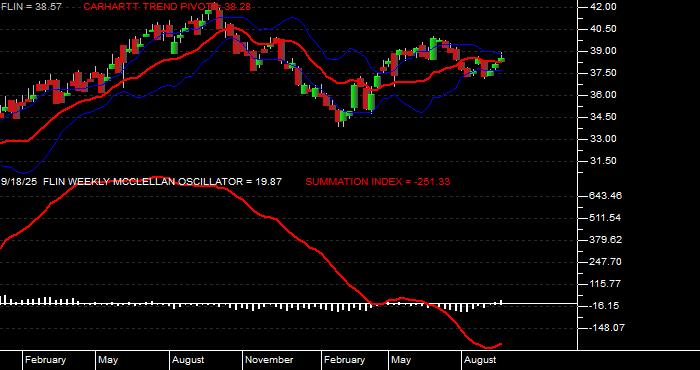Select the -148.07 summation axis value
The width and height of the screenshot is (700, 370).
tap(608, 328)
